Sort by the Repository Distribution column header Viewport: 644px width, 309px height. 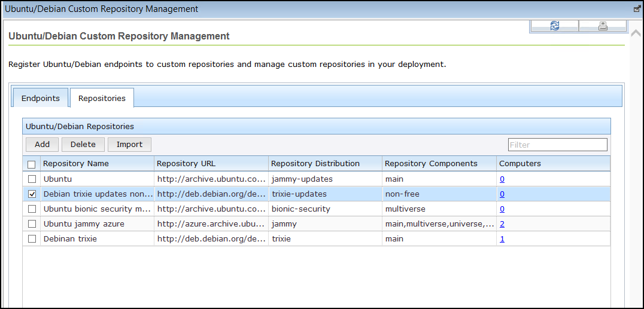click(325, 164)
